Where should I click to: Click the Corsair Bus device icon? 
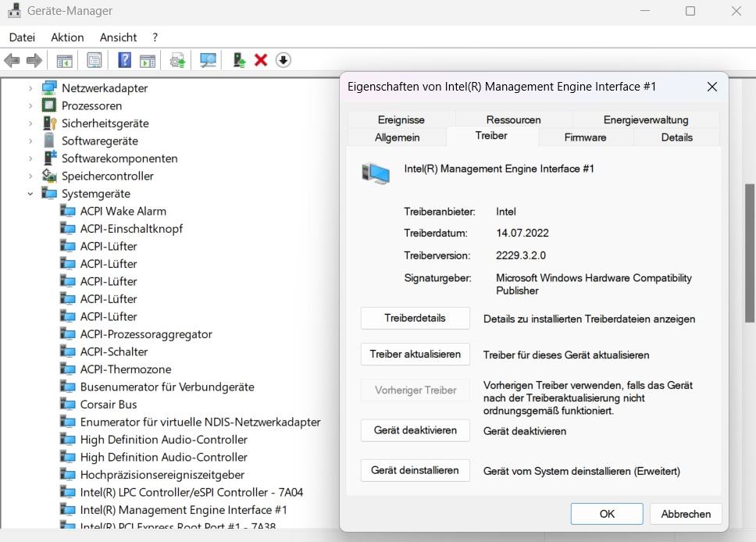click(67, 404)
